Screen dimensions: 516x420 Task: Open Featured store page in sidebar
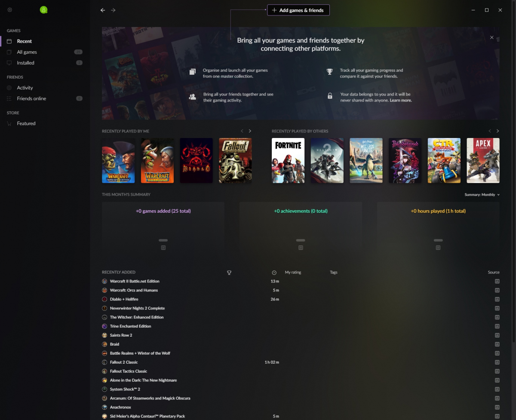pyautogui.click(x=26, y=123)
